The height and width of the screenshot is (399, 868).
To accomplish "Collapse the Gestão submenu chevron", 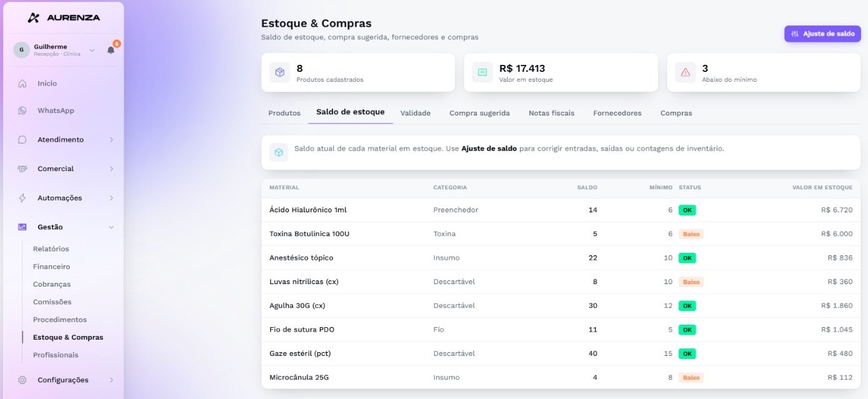I will (111, 227).
